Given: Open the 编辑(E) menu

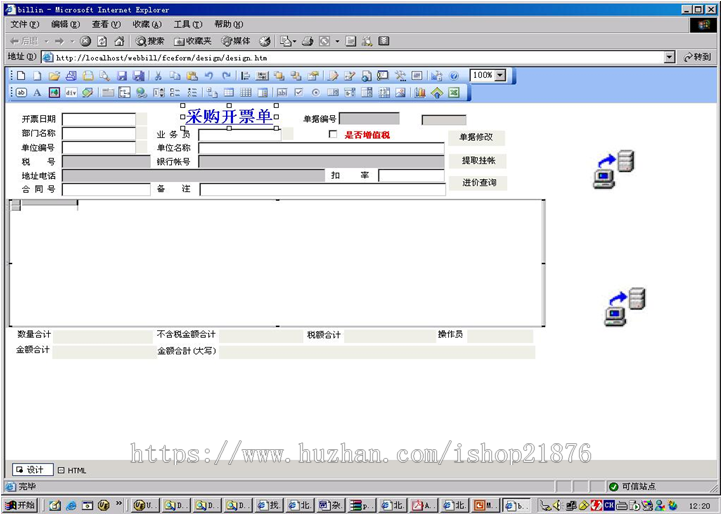Looking at the screenshot, I should [x=65, y=24].
